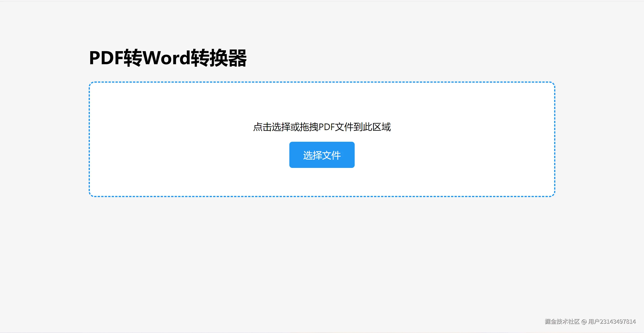This screenshot has height=333, width=644.
Task: Click the left margin beside the upload area
Action: coord(45,138)
